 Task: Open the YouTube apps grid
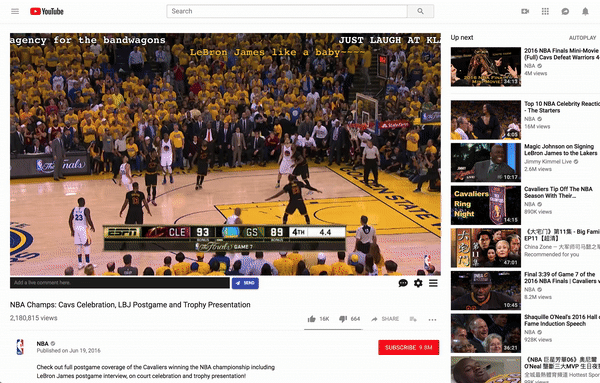click(545, 11)
